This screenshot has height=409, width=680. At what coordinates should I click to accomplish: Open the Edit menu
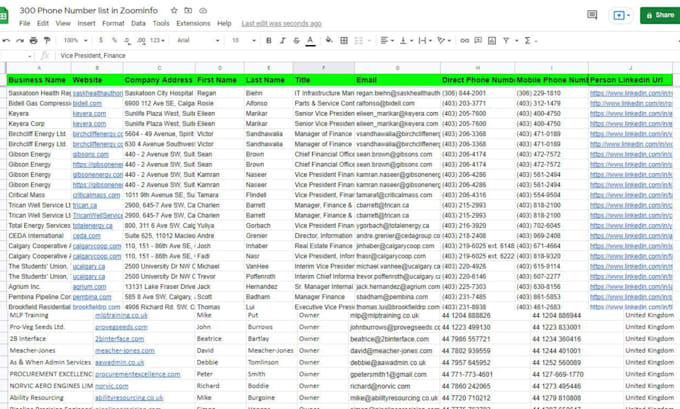42,23
